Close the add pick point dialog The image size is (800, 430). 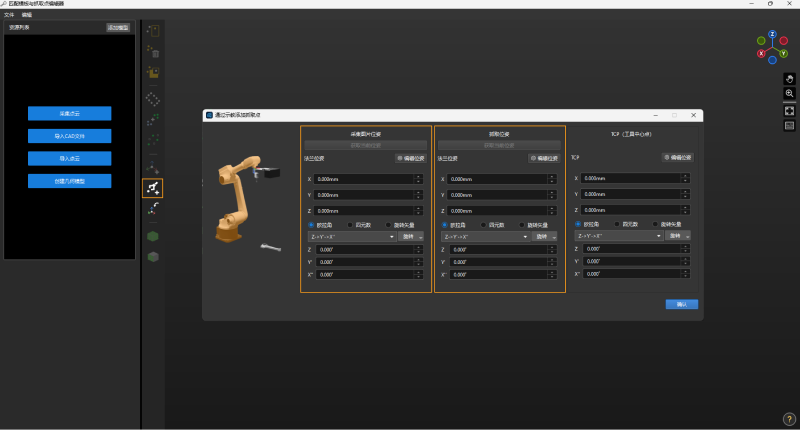[x=693, y=115]
